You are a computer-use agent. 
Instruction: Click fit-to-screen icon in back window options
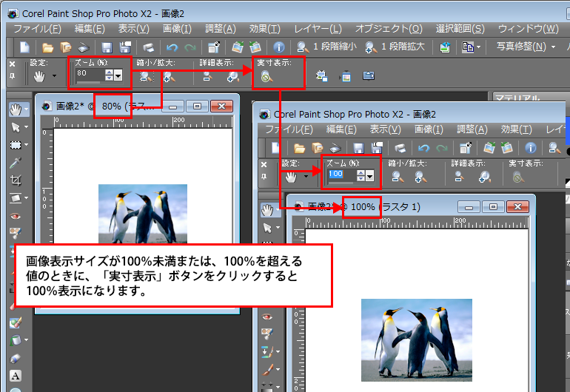pos(368,75)
